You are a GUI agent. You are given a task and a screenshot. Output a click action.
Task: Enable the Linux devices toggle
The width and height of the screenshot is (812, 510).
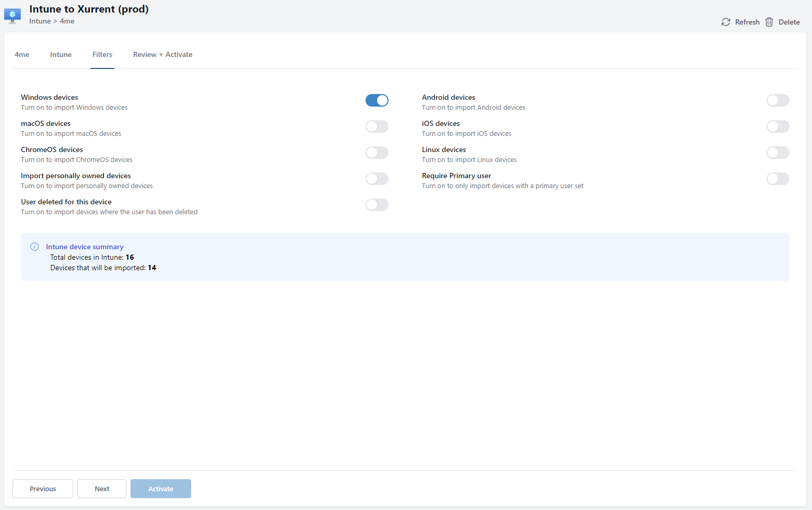[778, 153]
